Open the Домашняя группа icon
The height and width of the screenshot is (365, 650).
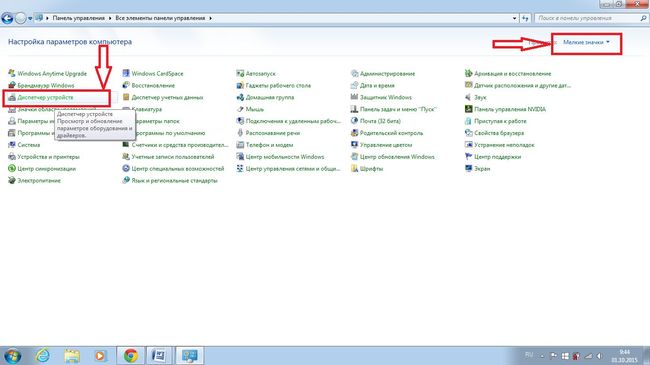tap(240, 97)
